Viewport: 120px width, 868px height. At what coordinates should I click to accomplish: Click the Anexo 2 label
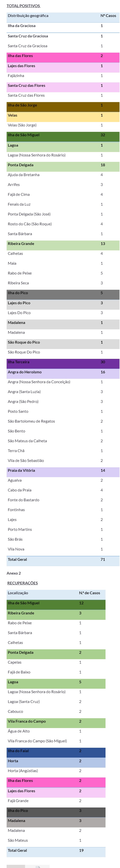coord(14,573)
